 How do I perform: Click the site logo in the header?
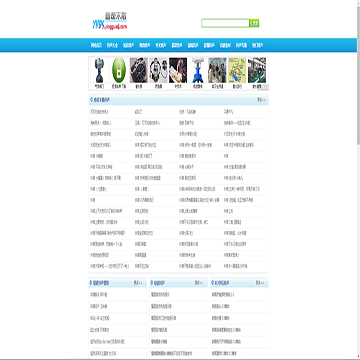point(110,22)
